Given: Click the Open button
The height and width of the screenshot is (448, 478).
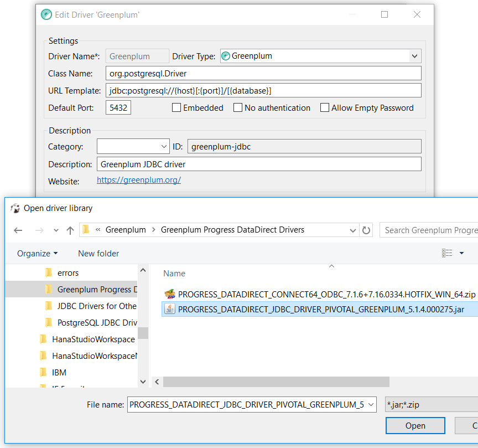Looking at the screenshot, I should point(415,426).
